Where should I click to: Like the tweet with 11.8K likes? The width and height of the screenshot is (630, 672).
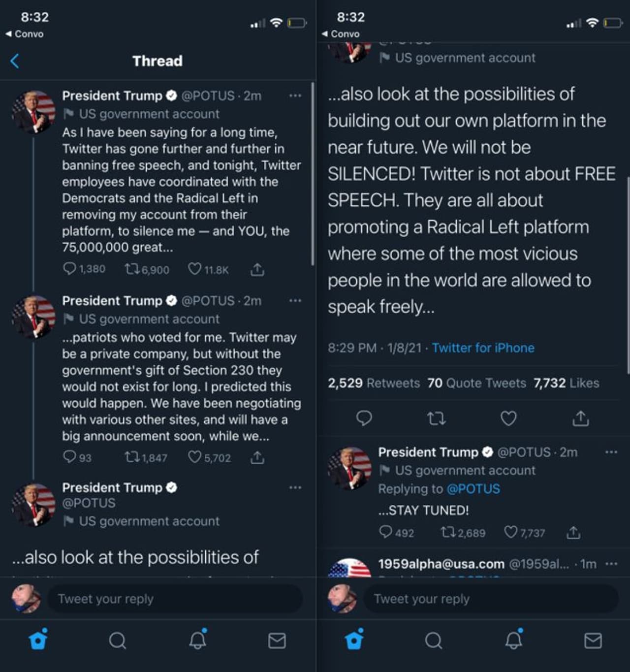click(195, 269)
